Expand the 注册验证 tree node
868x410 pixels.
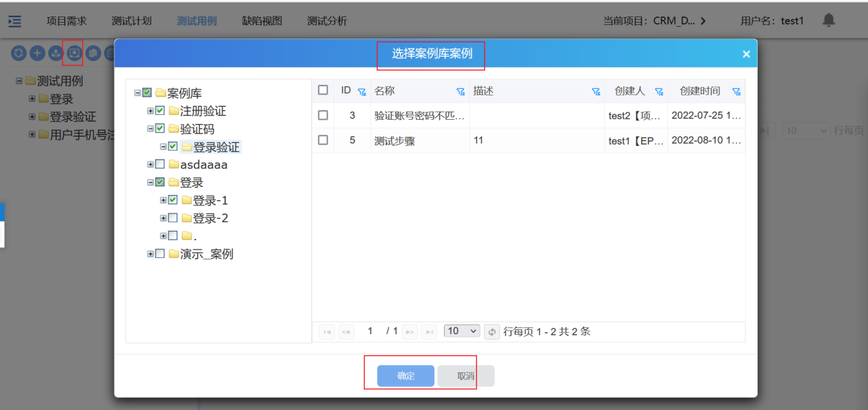[x=151, y=111]
